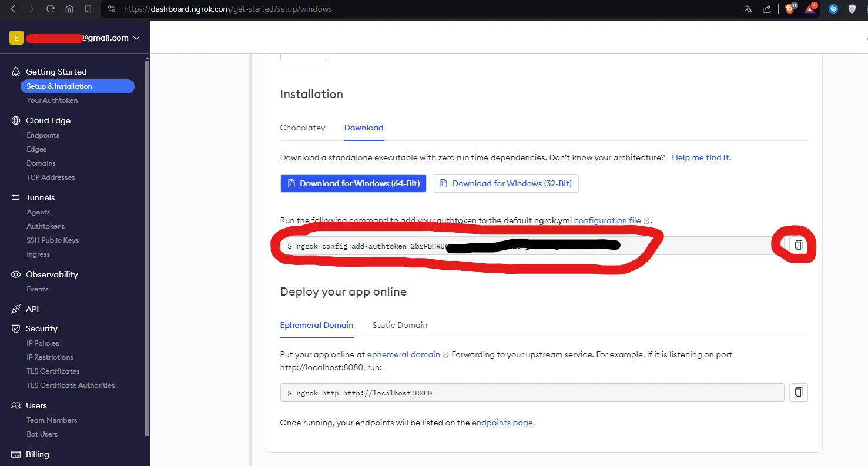Open Domains in sidebar
The height and width of the screenshot is (466, 868).
pyautogui.click(x=41, y=163)
